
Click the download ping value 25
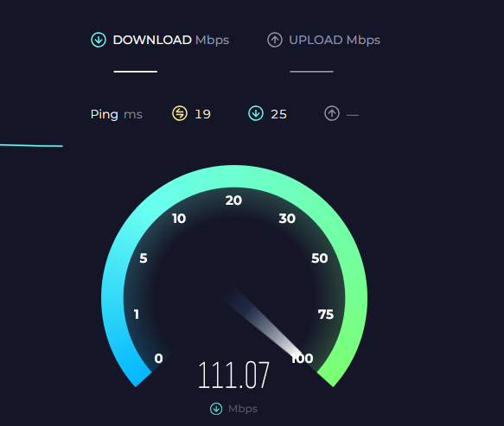tap(278, 114)
